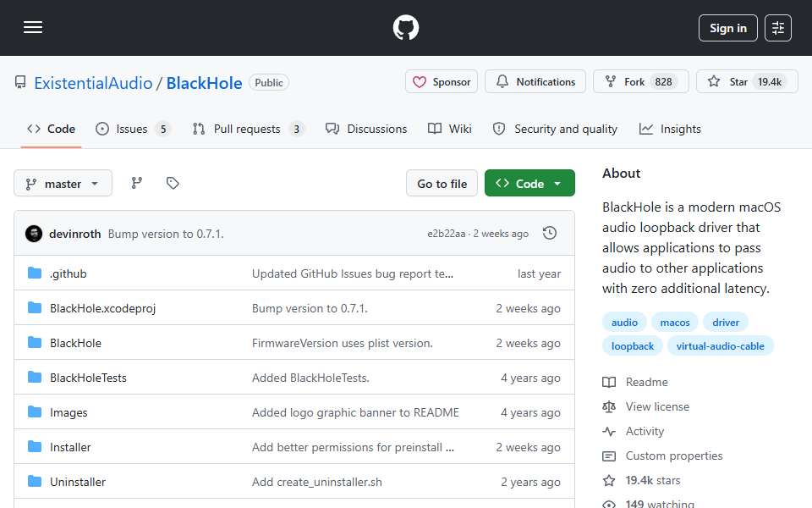Open 'Add create_uninstaller.sh' commit

(x=317, y=482)
